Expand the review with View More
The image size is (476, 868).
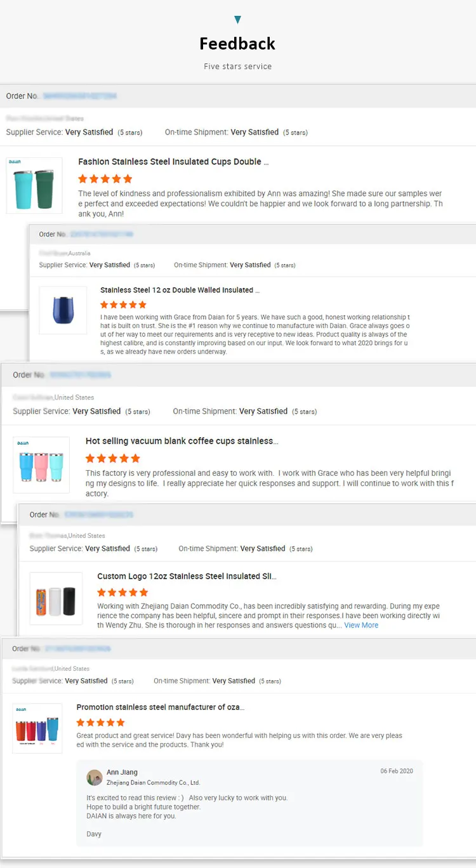[361, 625]
